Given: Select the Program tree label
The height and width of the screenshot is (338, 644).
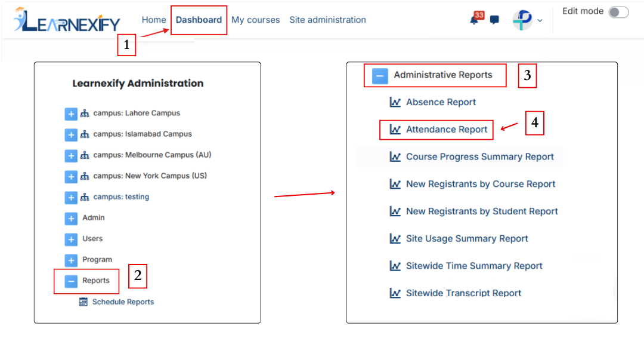Looking at the screenshot, I should [x=97, y=260].
